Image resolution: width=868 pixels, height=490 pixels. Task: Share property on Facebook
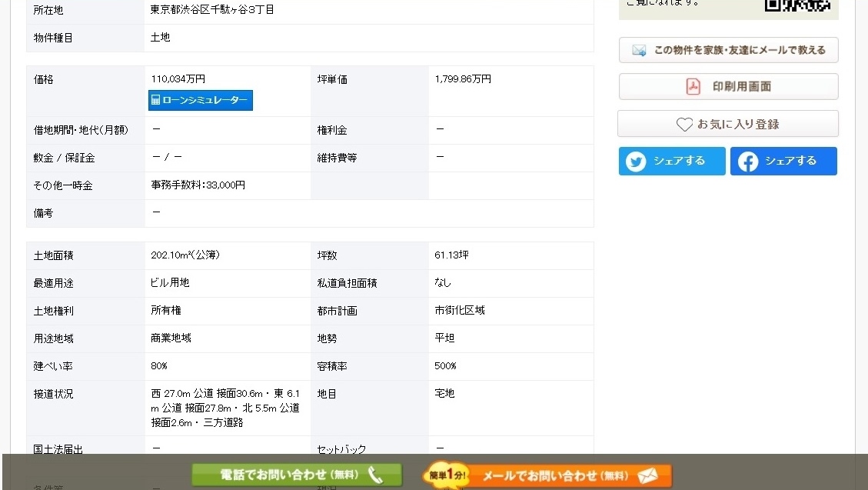click(x=784, y=161)
